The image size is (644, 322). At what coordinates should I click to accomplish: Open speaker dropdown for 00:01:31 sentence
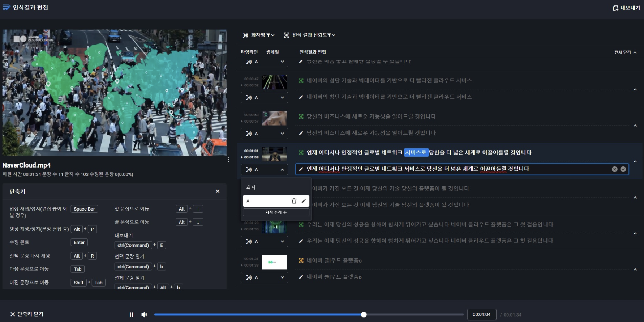click(264, 277)
